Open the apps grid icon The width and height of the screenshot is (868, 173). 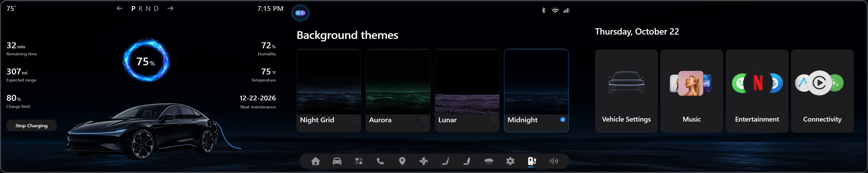[359, 161]
